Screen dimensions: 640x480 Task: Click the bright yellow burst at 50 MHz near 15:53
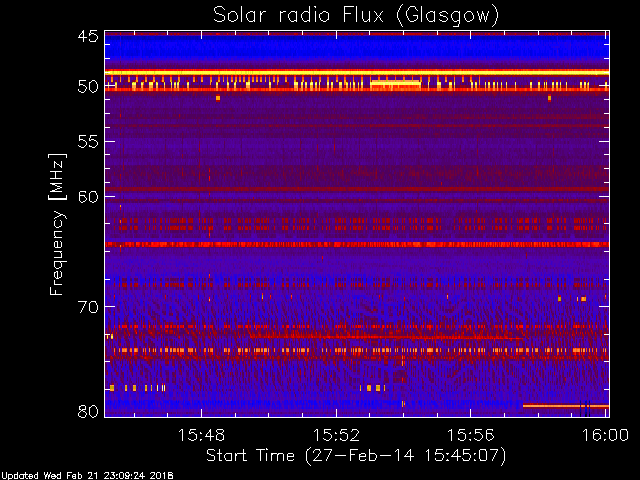pyautogui.click(x=396, y=83)
